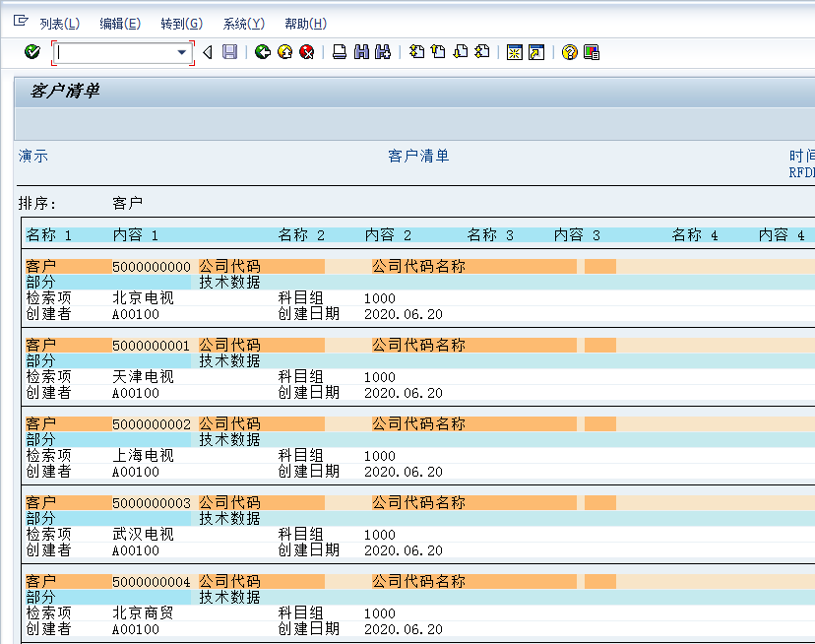Click 科目组 label under 上海电视
Screen dimensions: 815x644
[301, 456]
